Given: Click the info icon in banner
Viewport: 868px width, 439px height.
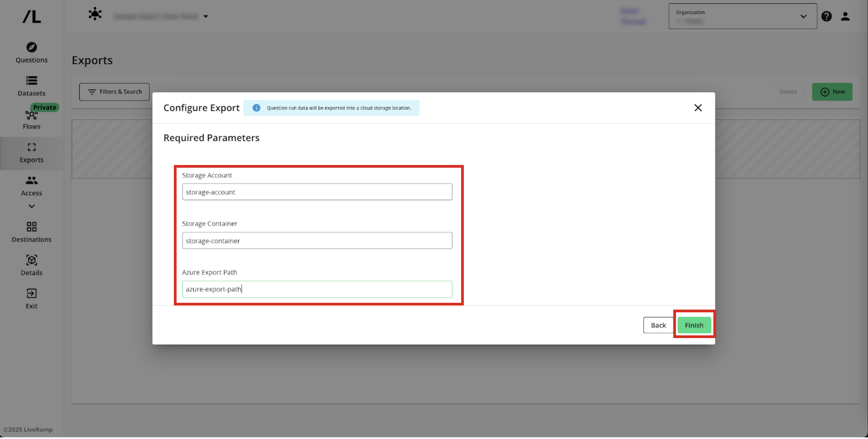Looking at the screenshot, I should [x=256, y=108].
